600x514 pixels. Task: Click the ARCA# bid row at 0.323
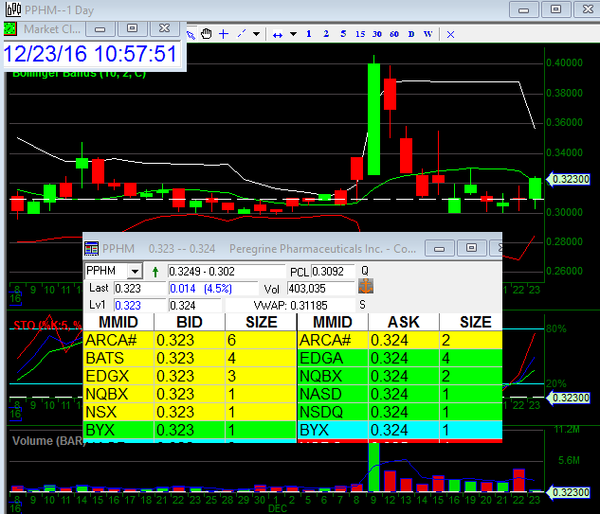pyautogui.click(x=190, y=340)
